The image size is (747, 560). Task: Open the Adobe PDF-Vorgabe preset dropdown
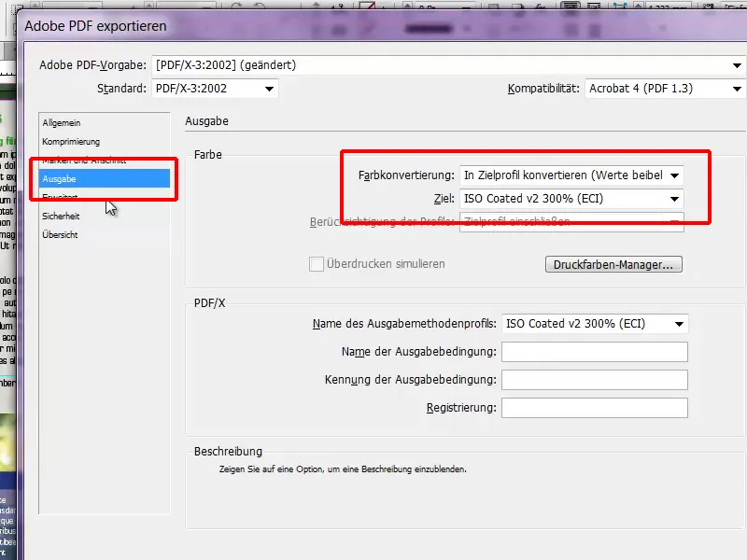click(x=448, y=65)
